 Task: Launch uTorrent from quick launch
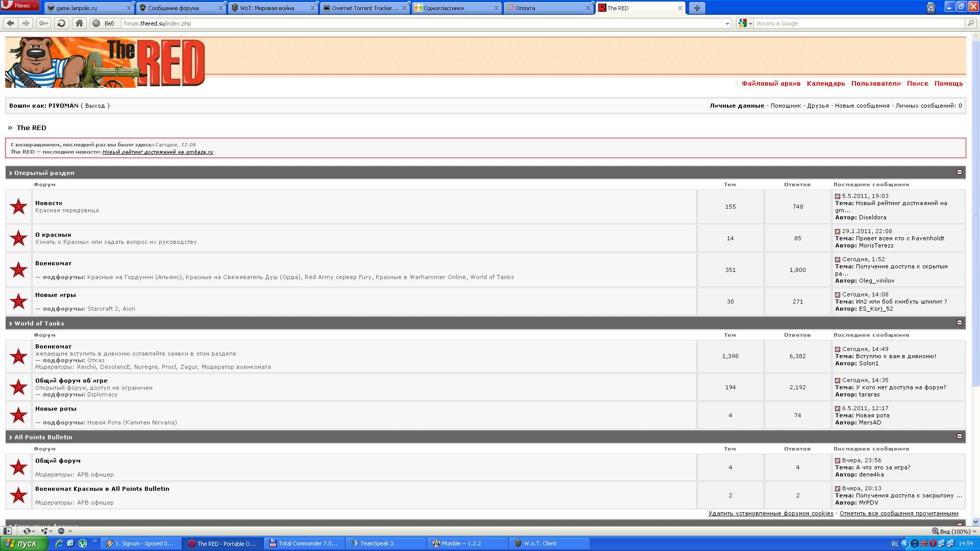click(x=83, y=543)
